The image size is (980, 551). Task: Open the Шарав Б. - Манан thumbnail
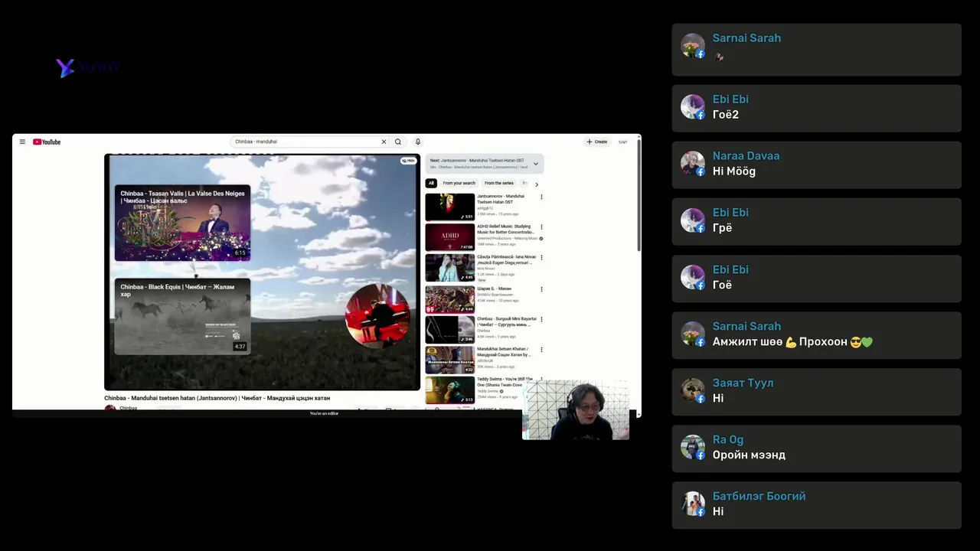point(450,299)
